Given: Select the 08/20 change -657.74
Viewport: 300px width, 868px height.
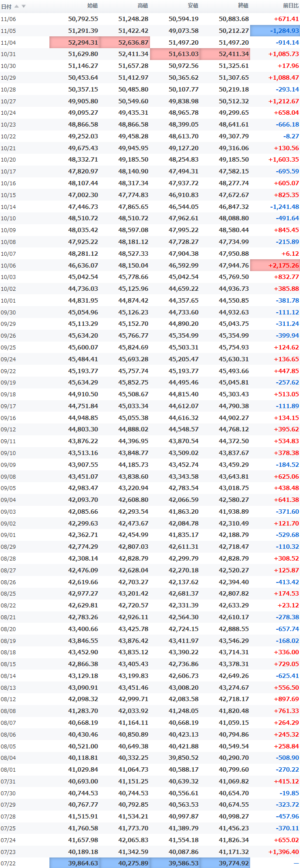Looking at the screenshot, I should [287, 628].
